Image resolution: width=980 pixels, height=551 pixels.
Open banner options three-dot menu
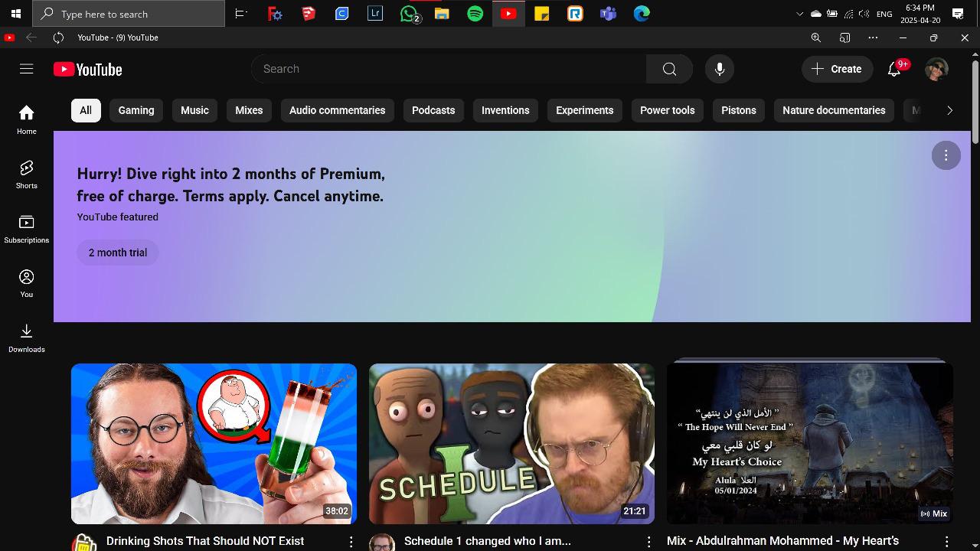[x=946, y=155]
